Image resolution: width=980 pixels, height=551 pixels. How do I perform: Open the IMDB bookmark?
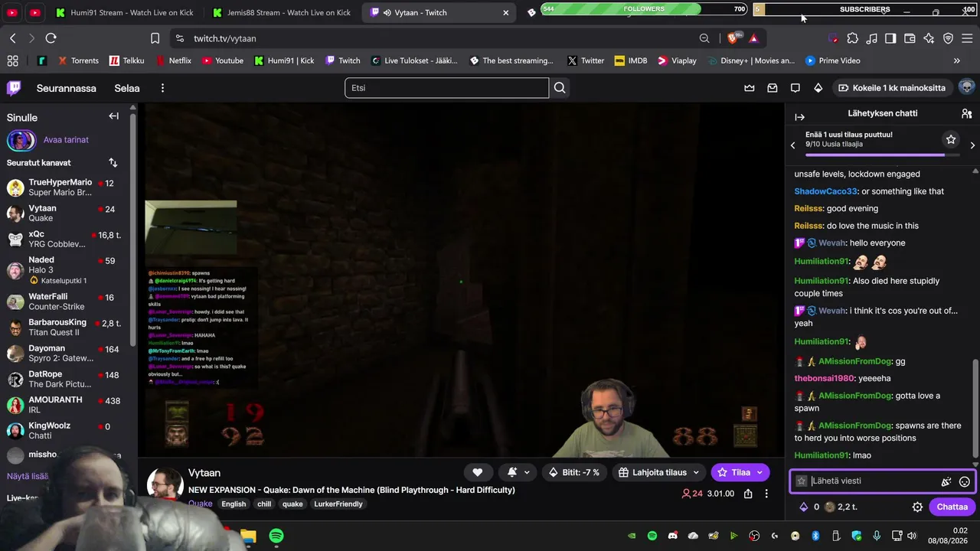[x=631, y=60]
